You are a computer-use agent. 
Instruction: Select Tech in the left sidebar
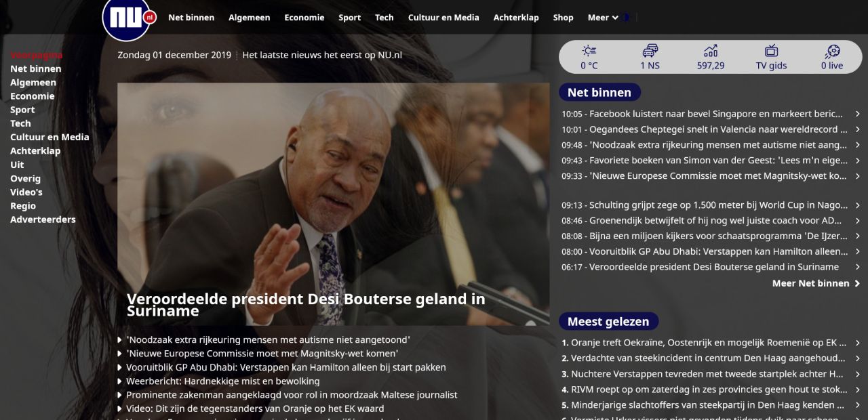pos(20,123)
